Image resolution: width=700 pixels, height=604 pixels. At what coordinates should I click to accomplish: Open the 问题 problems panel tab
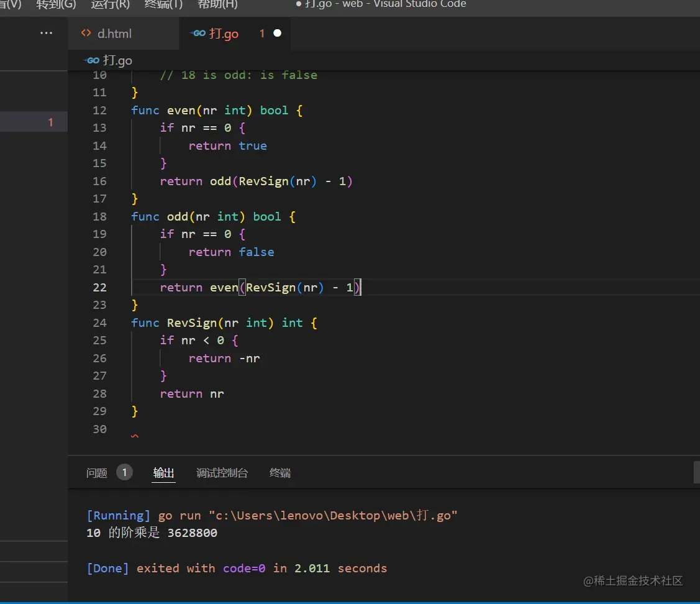pyautogui.click(x=97, y=473)
